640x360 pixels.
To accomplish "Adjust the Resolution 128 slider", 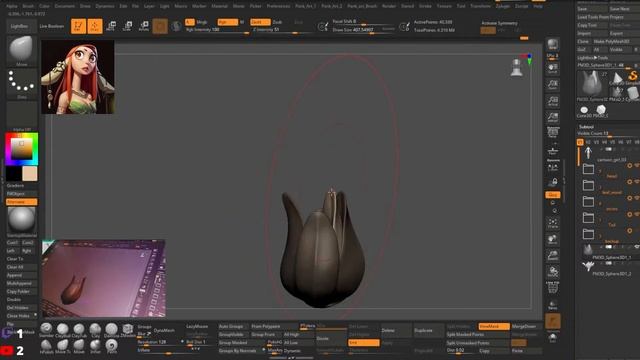I will point(160,342).
